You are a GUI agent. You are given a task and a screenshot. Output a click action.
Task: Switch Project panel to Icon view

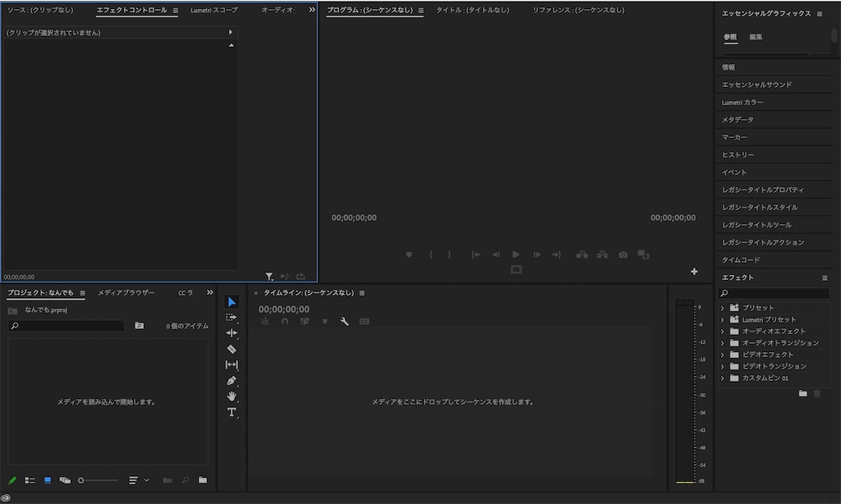tap(47, 480)
